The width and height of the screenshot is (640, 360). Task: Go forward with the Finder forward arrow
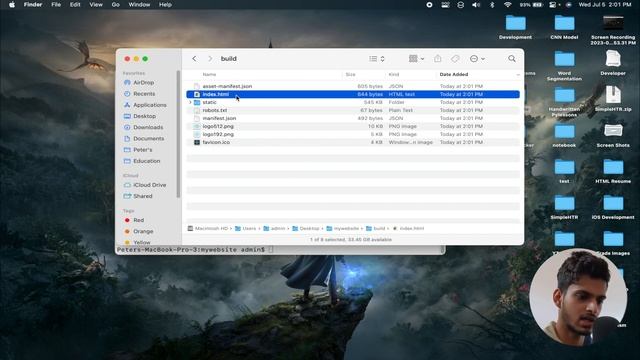pos(210,59)
